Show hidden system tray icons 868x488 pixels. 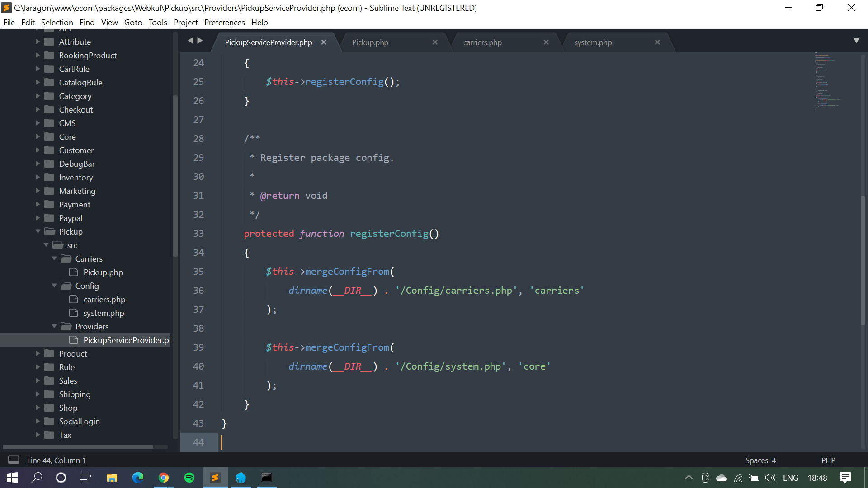coord(689,478)
